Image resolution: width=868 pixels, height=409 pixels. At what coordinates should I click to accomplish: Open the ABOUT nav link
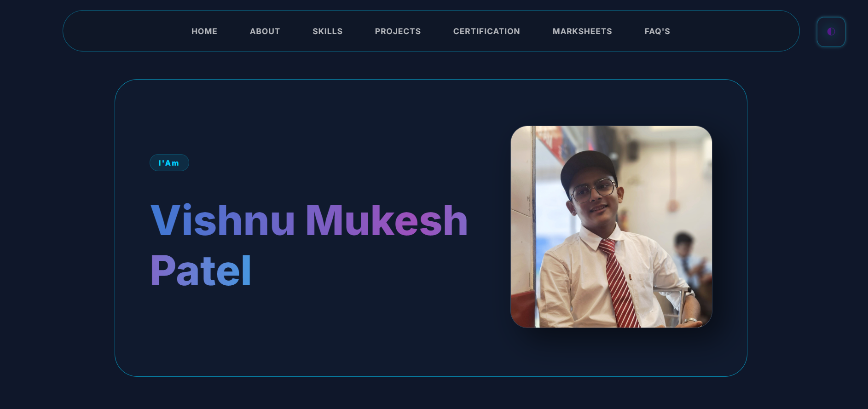tap(265, 31)
